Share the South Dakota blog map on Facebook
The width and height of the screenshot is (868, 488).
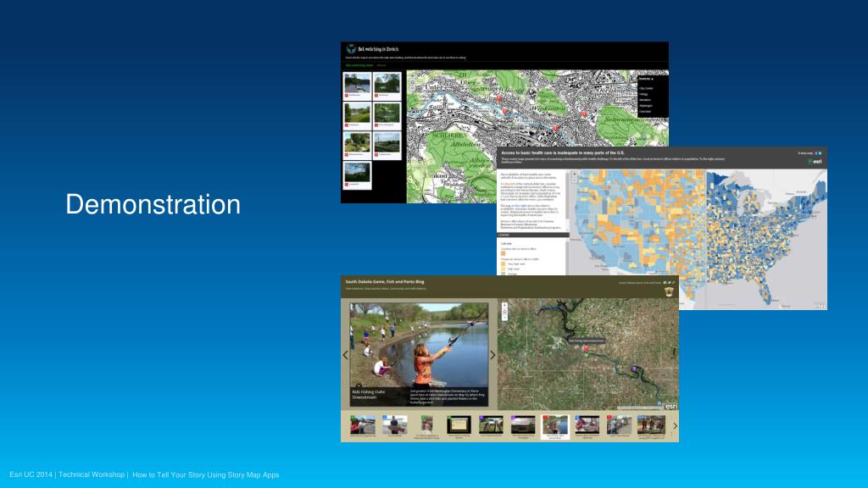[665, 283]
